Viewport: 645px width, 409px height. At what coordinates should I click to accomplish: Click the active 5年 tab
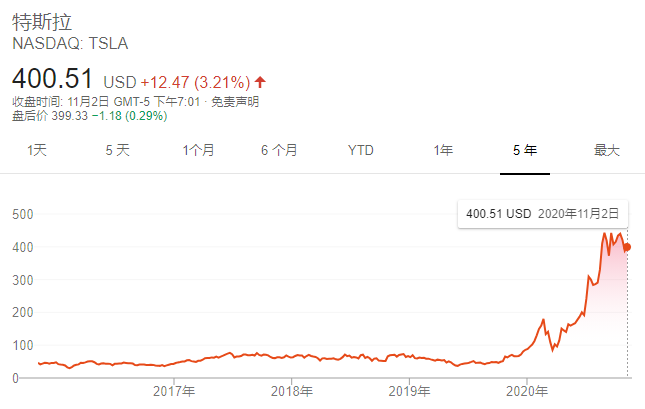click(x=525, y=150)
